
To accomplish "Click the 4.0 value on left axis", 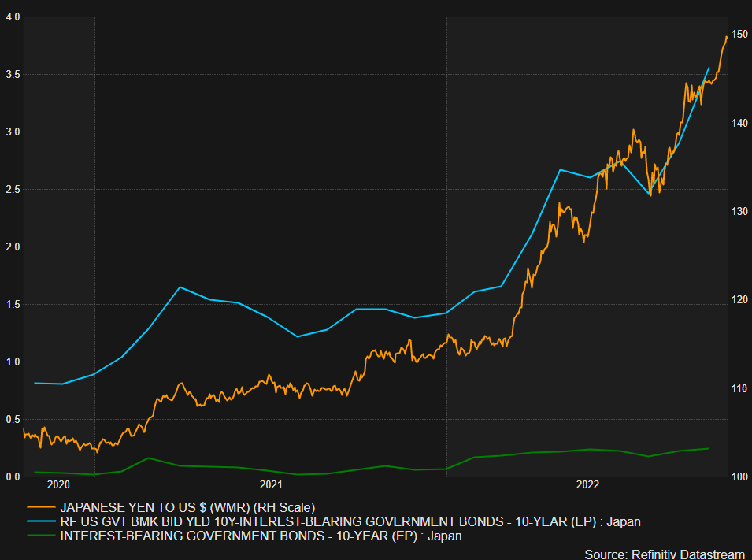I will (13, 17).
